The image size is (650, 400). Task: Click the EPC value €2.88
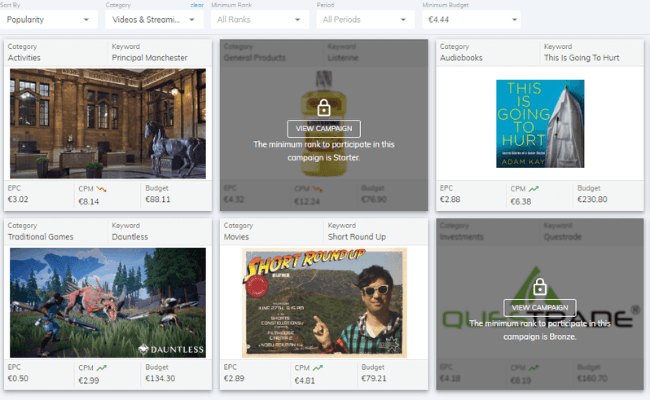click(x=450, y=199)
